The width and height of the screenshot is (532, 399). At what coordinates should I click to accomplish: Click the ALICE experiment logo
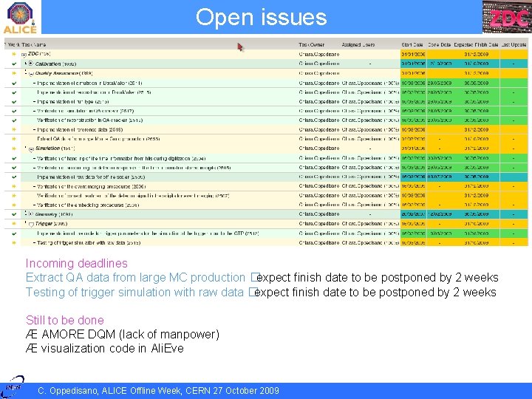21,17
